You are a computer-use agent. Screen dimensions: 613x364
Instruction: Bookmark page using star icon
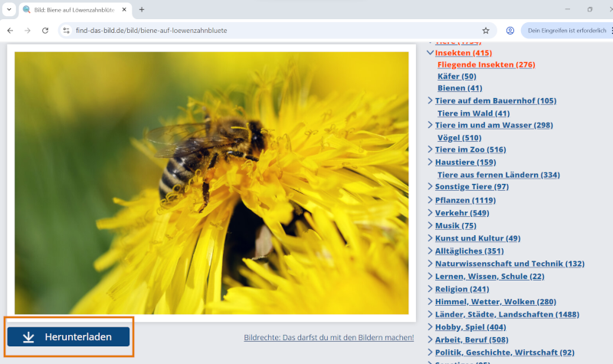point(485,31)
